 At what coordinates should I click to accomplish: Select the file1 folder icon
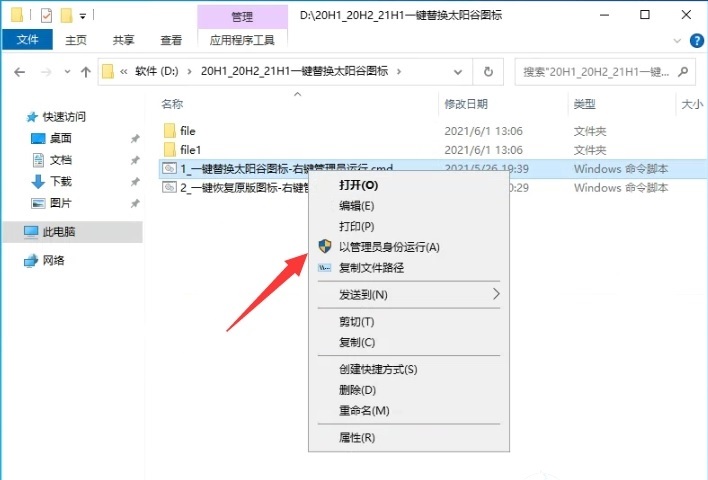170,149
